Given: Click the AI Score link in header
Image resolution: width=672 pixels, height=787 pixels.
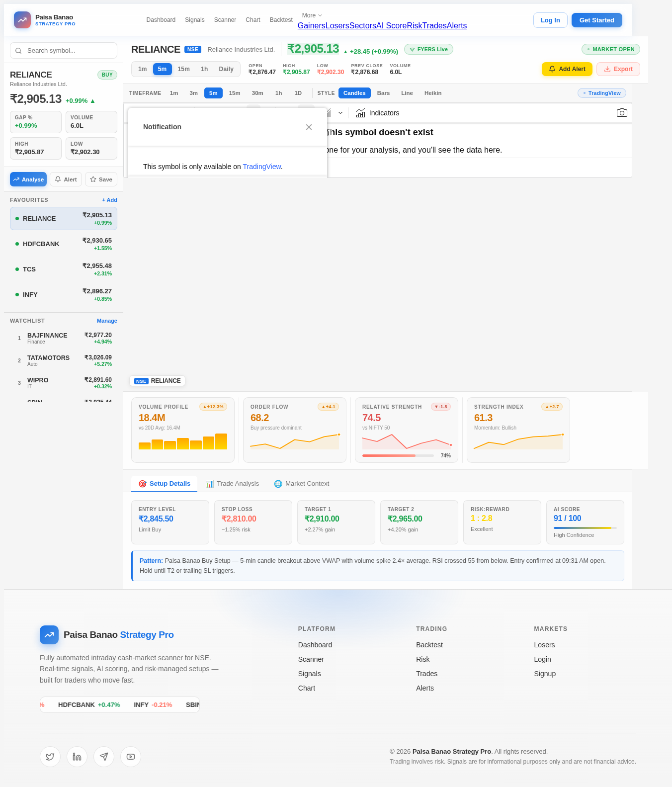Looking at the screenshot, I should pyautogui.click(x=392, y=26).
